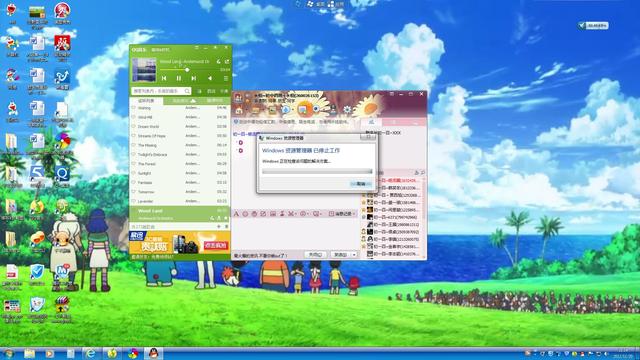Image resolution: width=640 pixels, height=360 pixels.
Task: Click the album cover thumbnail in music player
Action: 144,70
